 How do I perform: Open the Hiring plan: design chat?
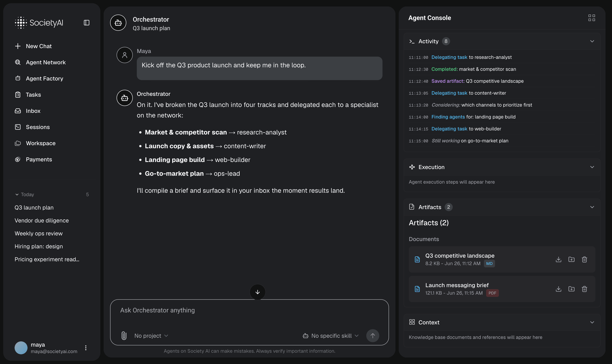click(38, 247)
